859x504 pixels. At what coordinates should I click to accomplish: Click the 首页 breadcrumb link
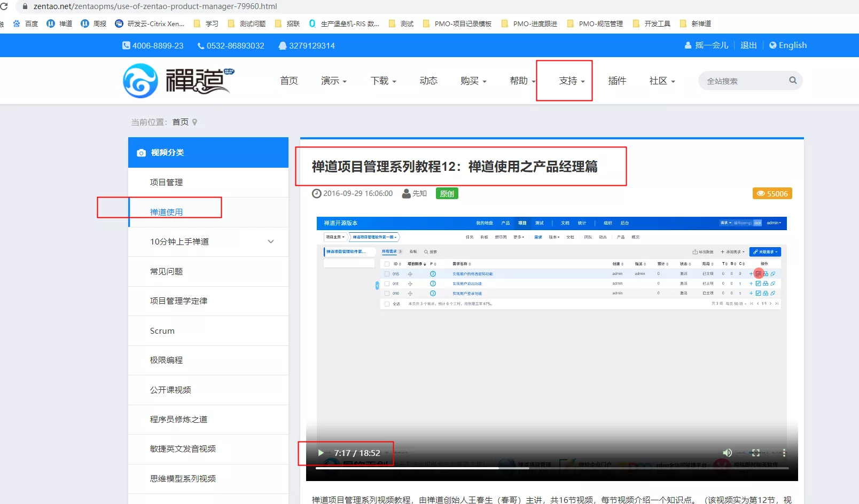[181, 122]
